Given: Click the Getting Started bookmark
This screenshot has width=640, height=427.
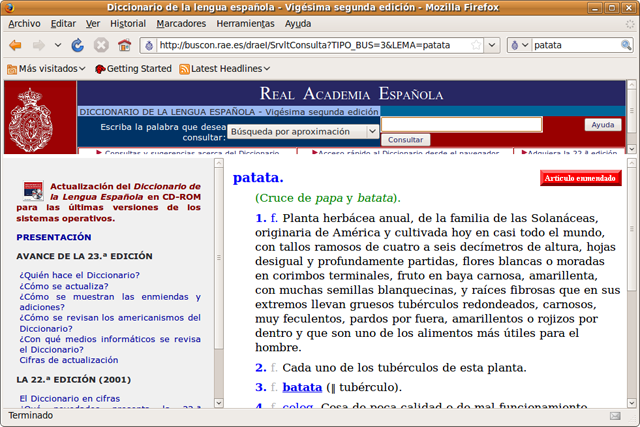Looking at the screenshot, I should coord(132,68).
